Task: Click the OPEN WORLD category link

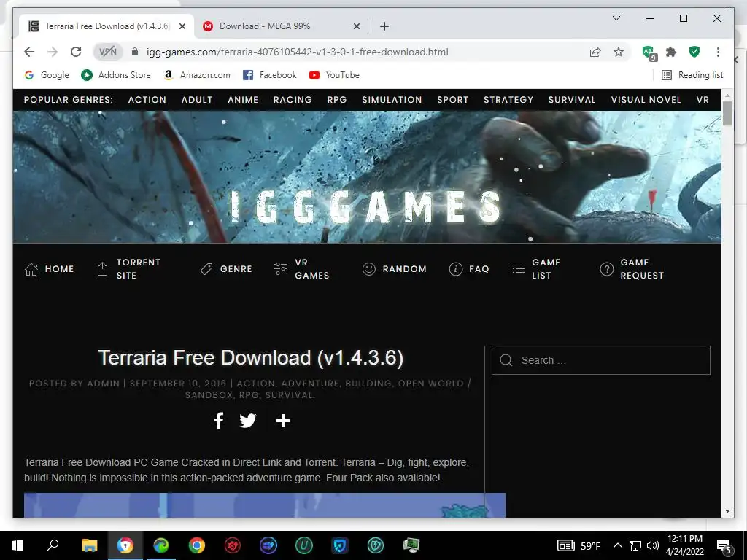Action: click(430, 384)
